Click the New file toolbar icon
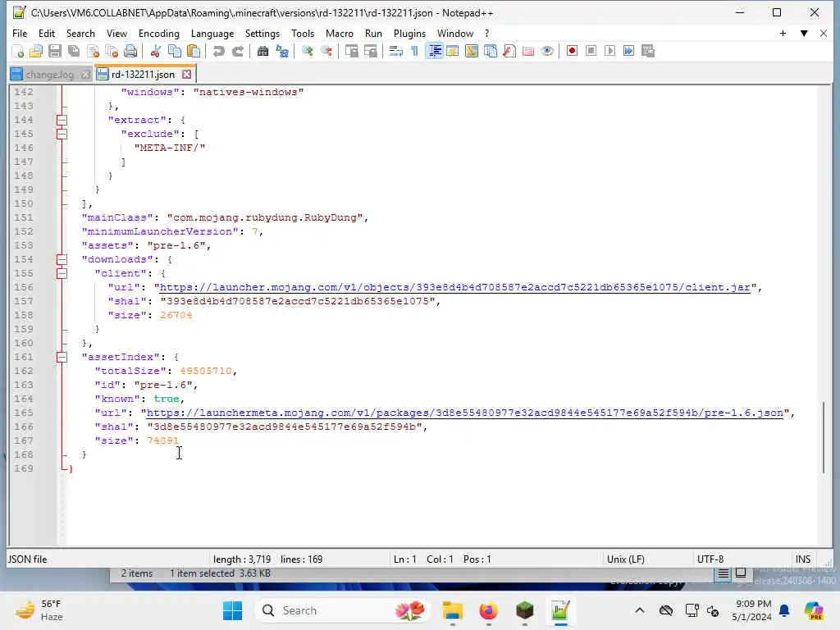Screen dimensions: 840x630 coord(18,51)
